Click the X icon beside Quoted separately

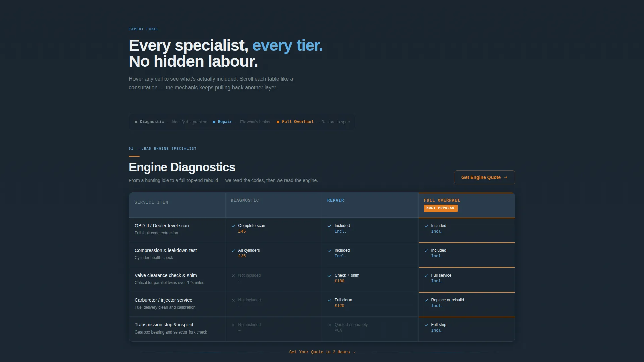coord(330,325)
